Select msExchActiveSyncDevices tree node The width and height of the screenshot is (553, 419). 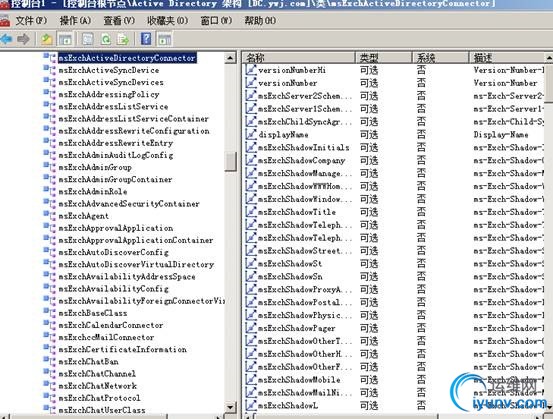[x=111, y=82]
